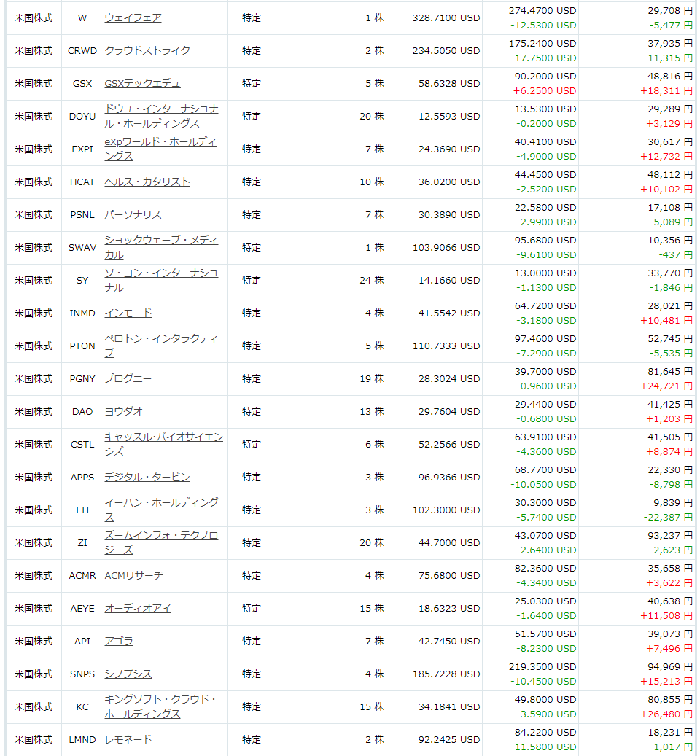Viewport: 700px width, 756px height.
Task: Select valuation 81,645 円
Action: click(670, 371)
